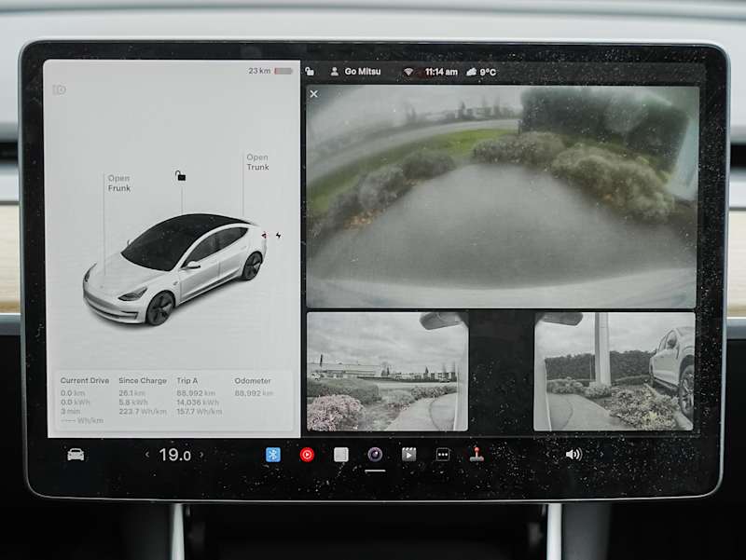This screenshot has height=560, width=746.
Task: Open the Theater video app
Action: [408, 455]
